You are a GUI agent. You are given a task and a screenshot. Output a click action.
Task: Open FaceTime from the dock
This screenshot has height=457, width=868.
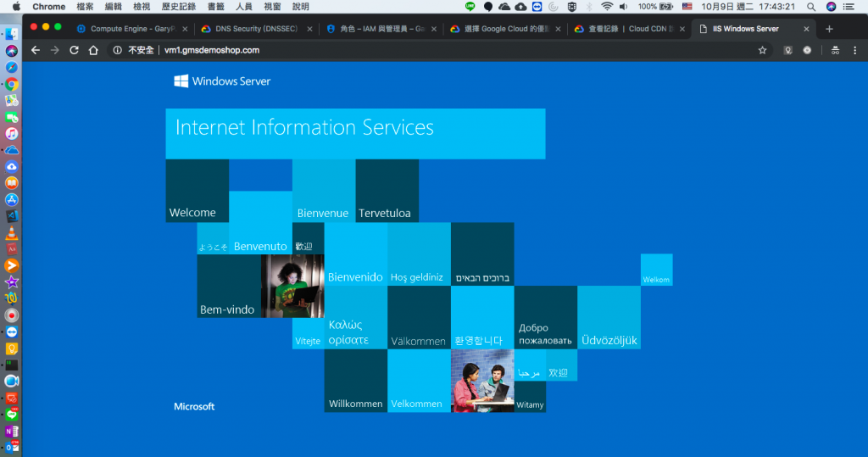(x=12, y=117)
